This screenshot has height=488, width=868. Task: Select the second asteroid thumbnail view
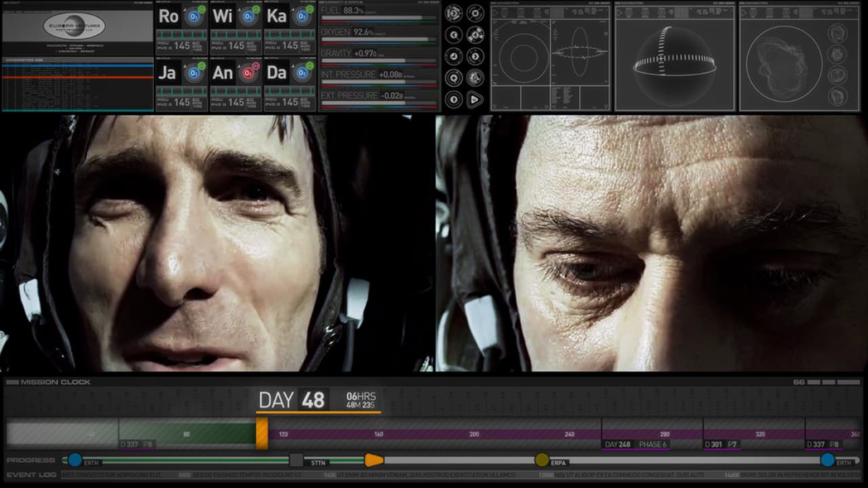tap(837, 54)
